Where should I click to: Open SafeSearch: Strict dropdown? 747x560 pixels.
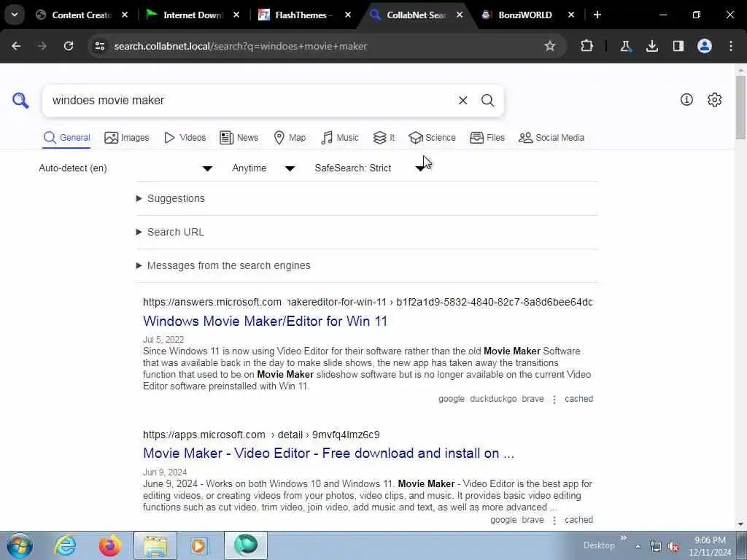coord(369,168)
